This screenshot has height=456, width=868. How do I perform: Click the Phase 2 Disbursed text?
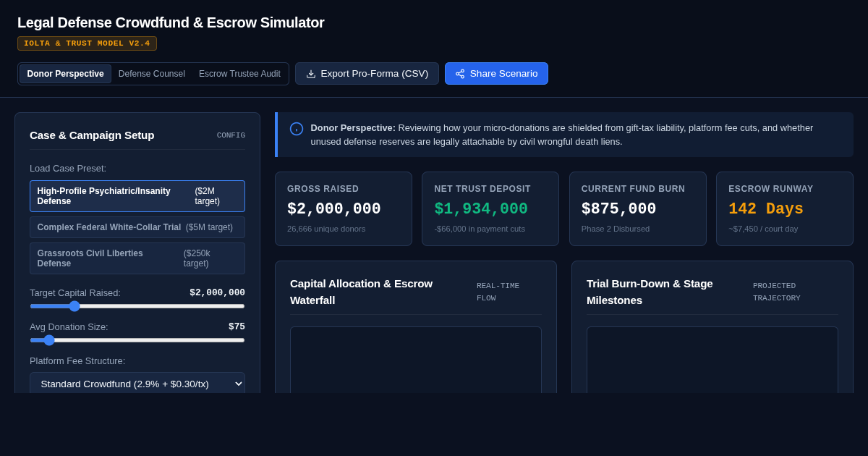[x=616, y=229]
